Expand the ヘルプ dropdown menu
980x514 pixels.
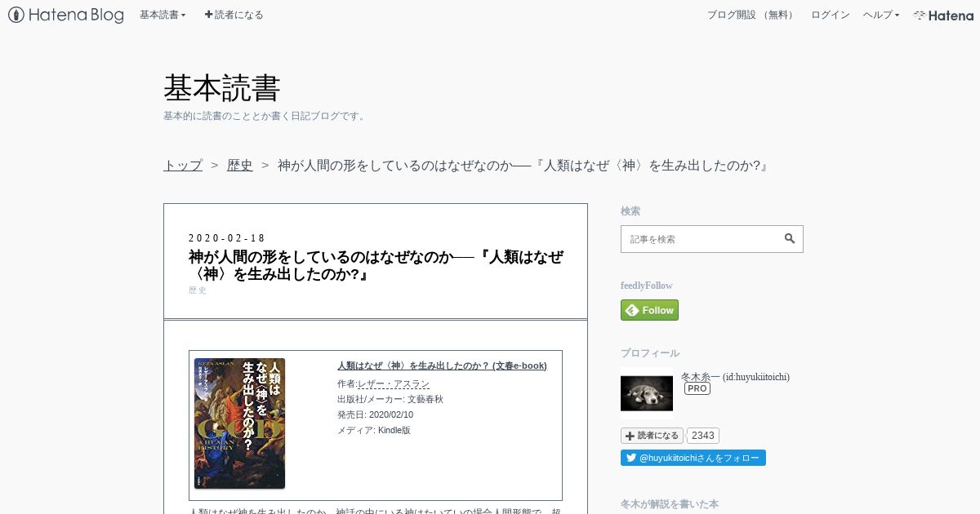pyautogui.click(x=881, y=15)
